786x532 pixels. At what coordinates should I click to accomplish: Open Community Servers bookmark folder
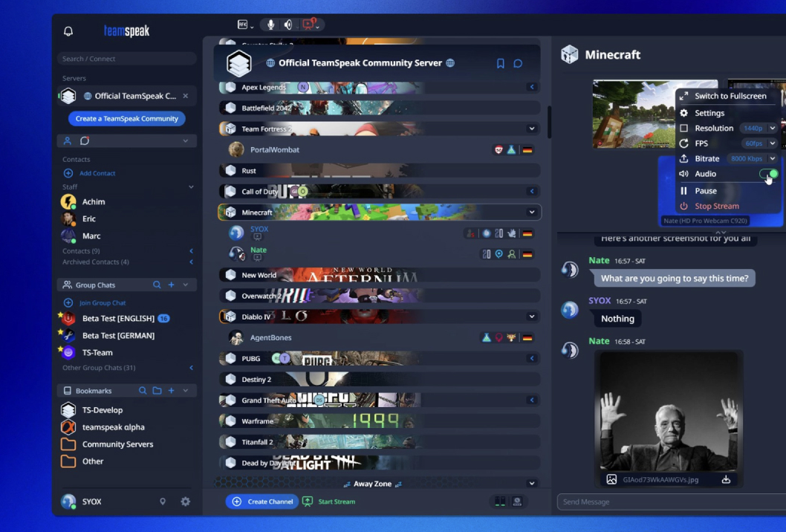point(117,444)
